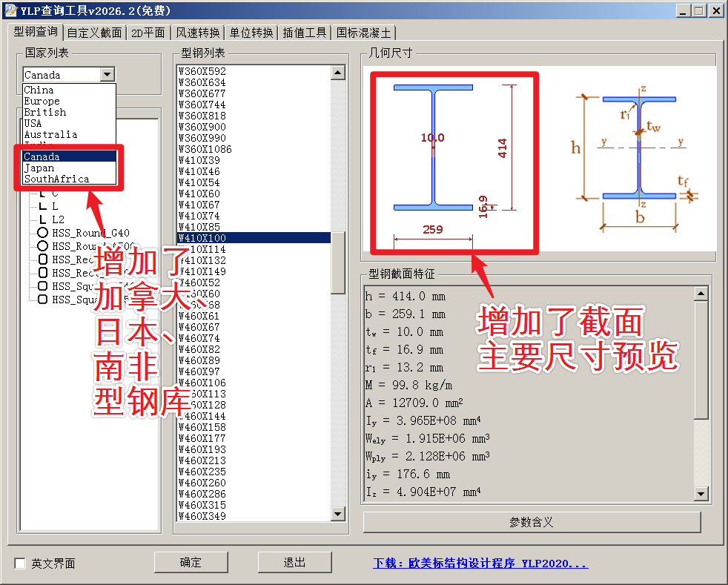Enable the 英文界面 checkbox
The image size is (728, 585).
click(x=20, y=563)
